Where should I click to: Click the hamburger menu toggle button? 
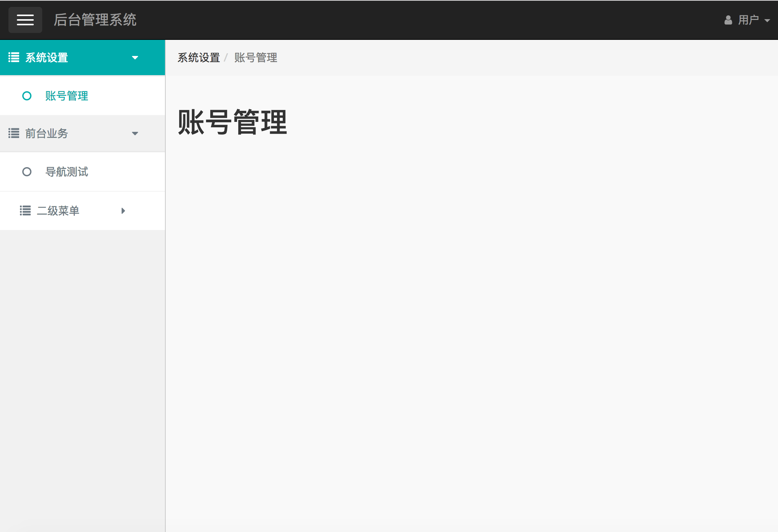25,20
